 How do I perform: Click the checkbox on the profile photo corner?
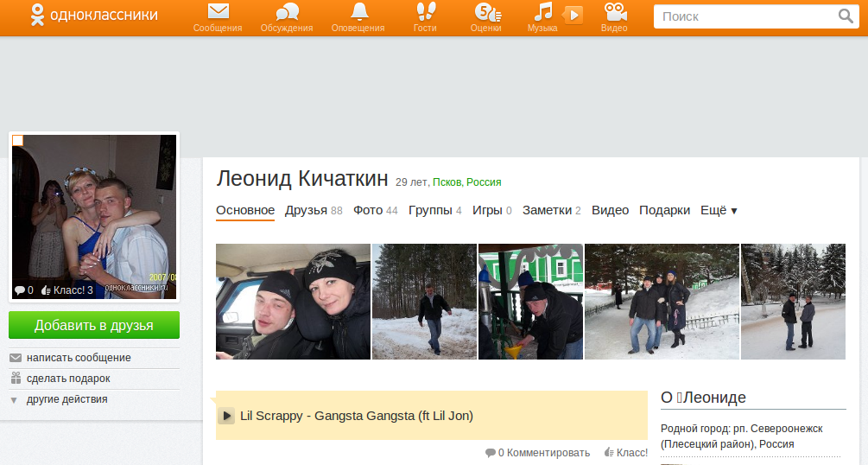pyautogui.click(x=18, y=141)
